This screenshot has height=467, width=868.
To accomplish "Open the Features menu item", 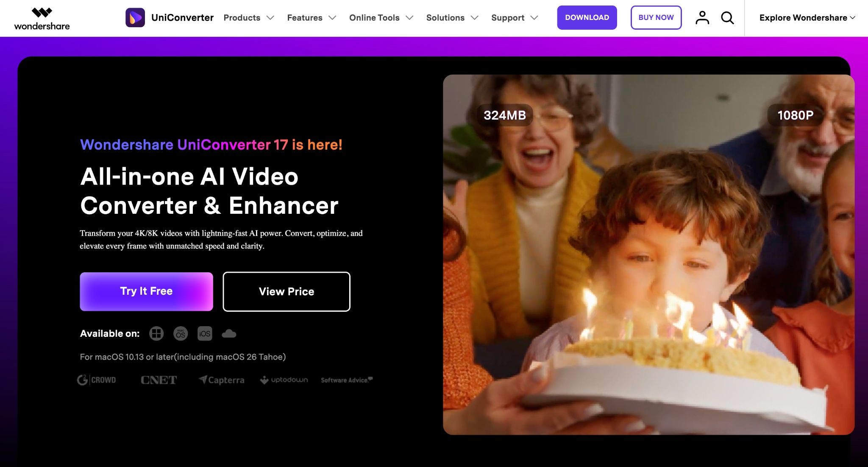I will (x=305, y=18).
